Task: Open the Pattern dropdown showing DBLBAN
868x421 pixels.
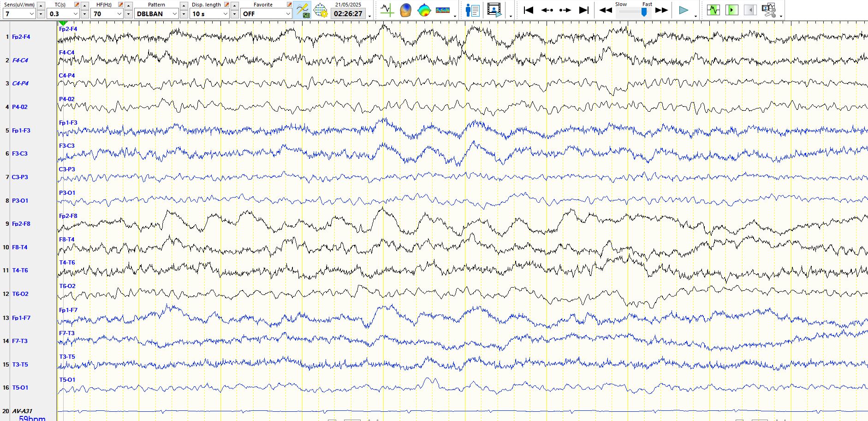Action: [157, 14]
